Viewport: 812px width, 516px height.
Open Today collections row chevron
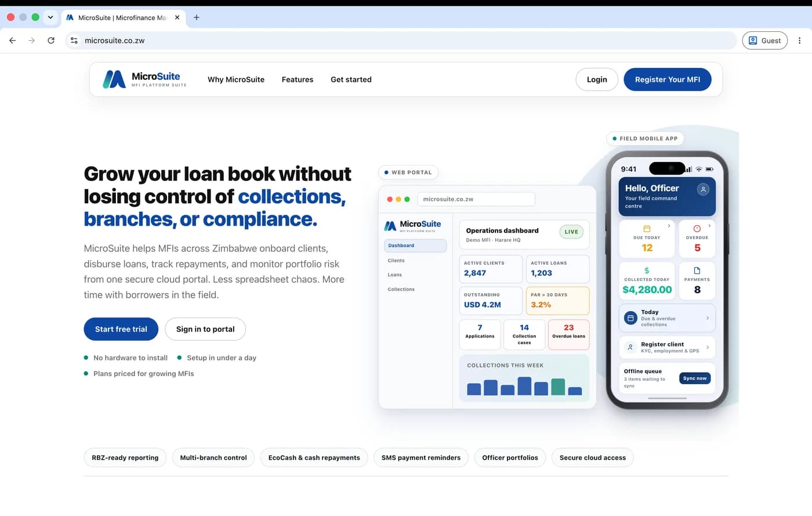[708, 318]
